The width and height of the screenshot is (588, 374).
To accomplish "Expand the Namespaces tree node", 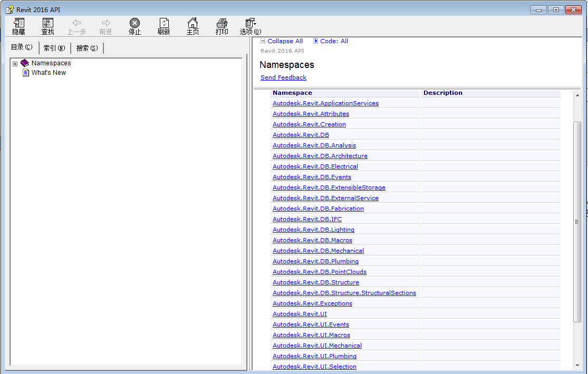I will click(15, 64).
